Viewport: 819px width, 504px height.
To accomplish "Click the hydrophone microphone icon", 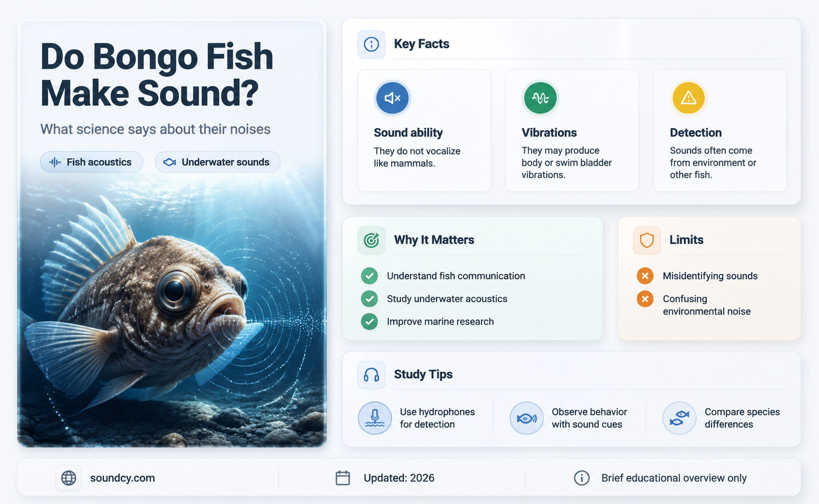I will (x=375, y=418).
